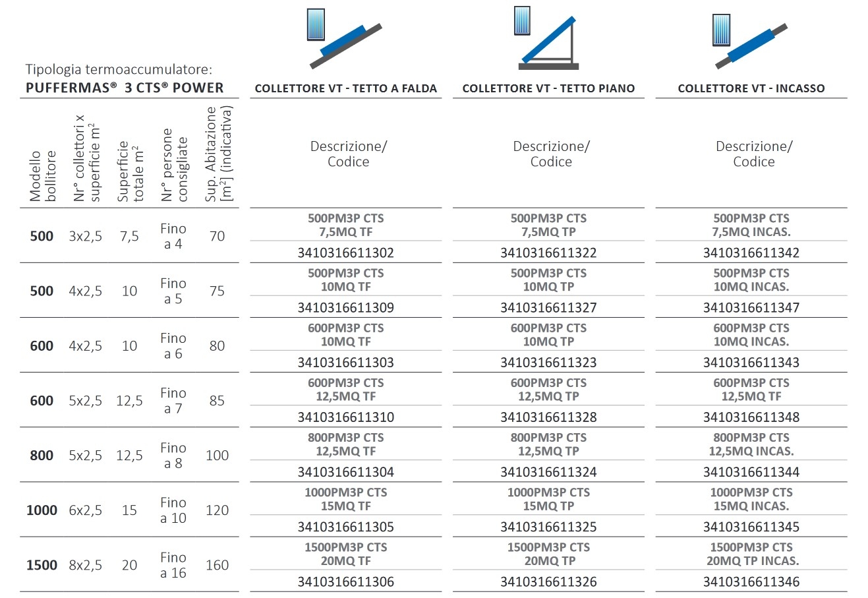
Task: Click the '8x2,5' collectors cell
Action: tap(86, 565)
